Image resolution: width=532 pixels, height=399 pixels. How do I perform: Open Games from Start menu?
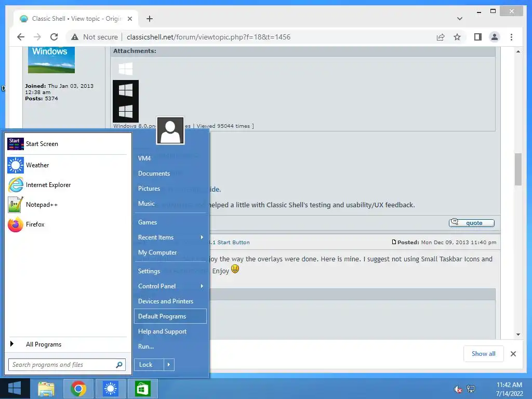click(x=147, y=222)
